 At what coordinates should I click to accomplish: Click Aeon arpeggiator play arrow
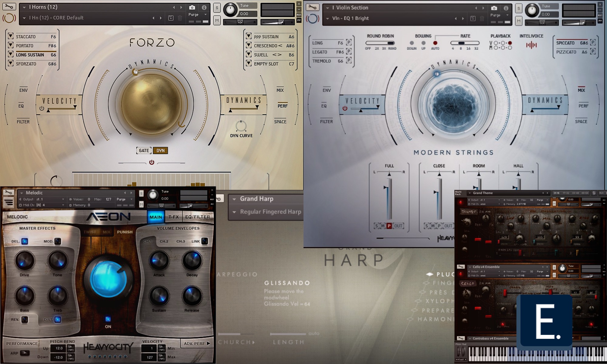click(25, 353)
